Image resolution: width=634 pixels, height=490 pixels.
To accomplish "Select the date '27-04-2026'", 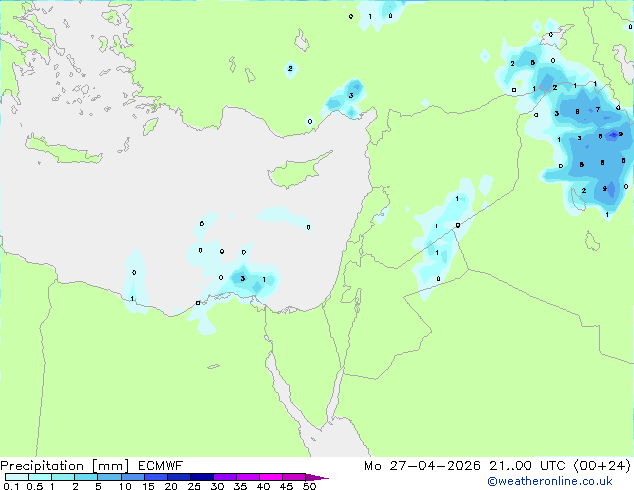I will pos(435,466).
